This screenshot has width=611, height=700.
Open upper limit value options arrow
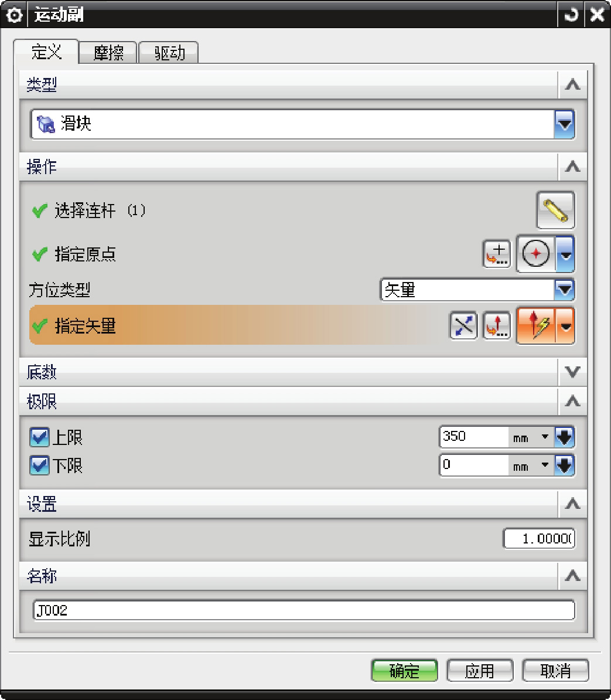(564, 437)
